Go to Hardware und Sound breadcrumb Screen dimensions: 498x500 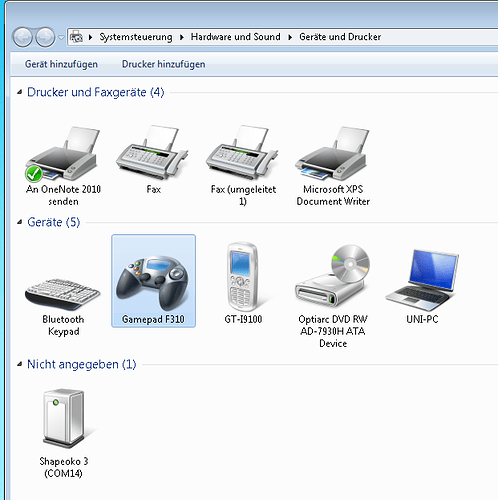[x=235, y=37]
